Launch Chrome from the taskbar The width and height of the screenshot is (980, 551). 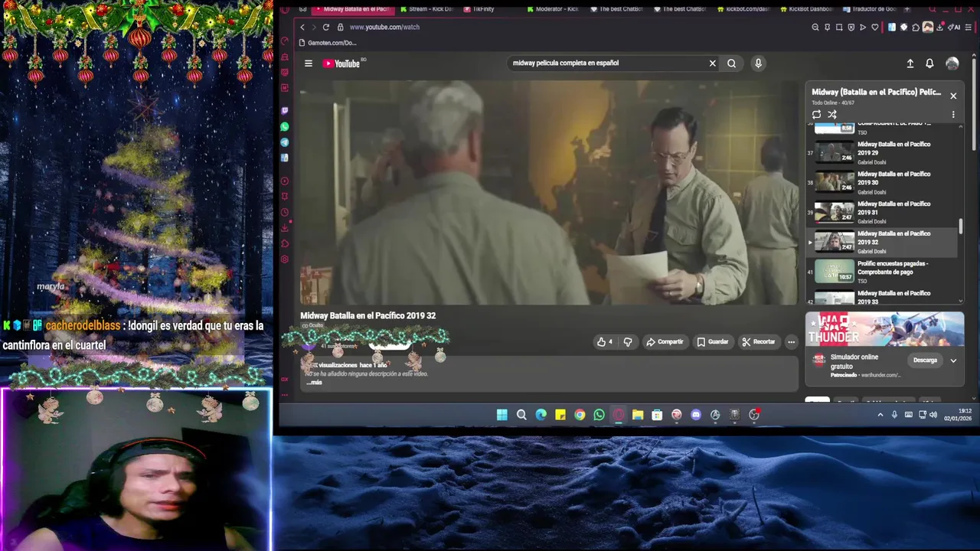pyautogui.click(x=580, y=415)
